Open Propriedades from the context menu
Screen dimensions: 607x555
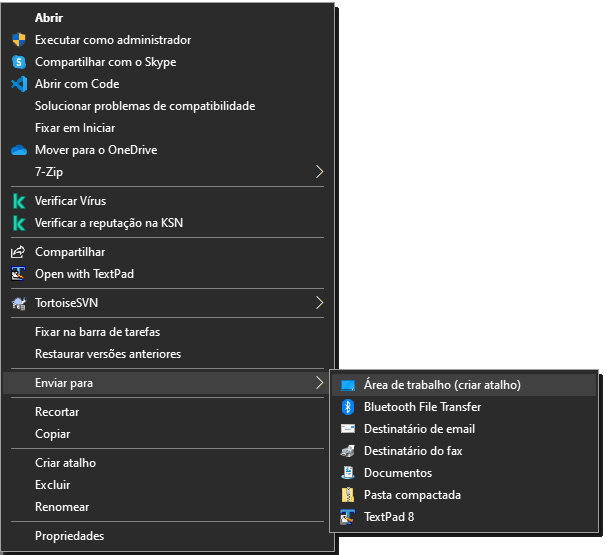coord(69,536)
